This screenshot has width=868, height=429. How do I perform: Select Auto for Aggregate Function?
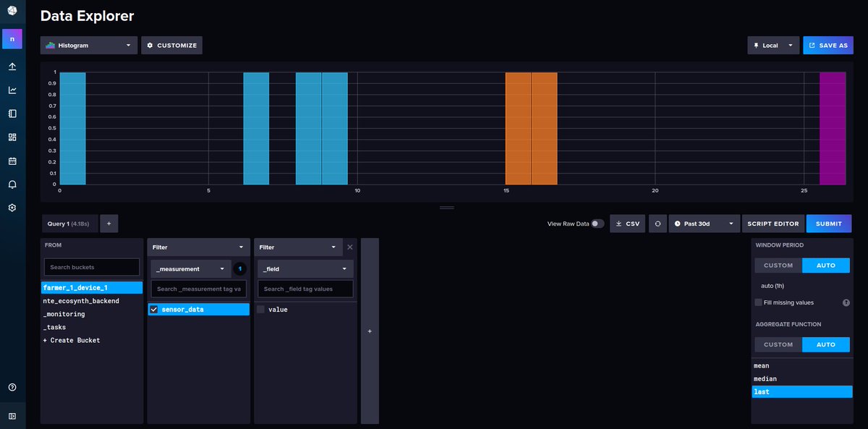click(826, 345)
